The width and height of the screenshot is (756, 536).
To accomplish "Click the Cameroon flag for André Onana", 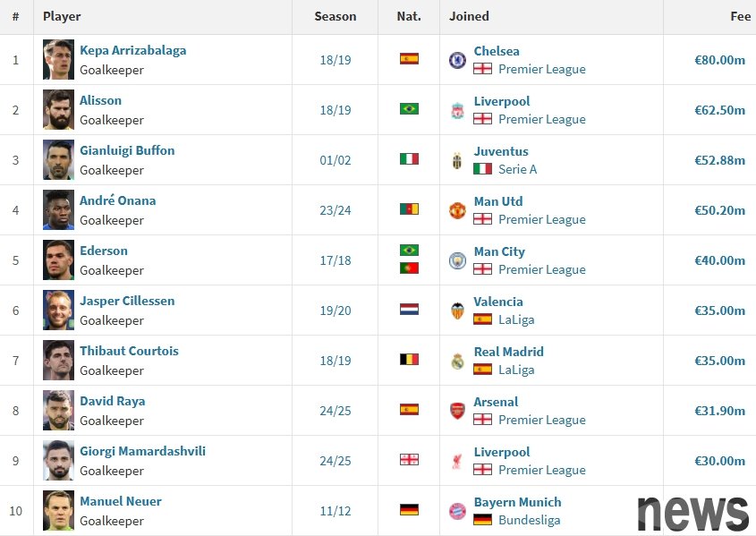I will [x=409, y=209].
